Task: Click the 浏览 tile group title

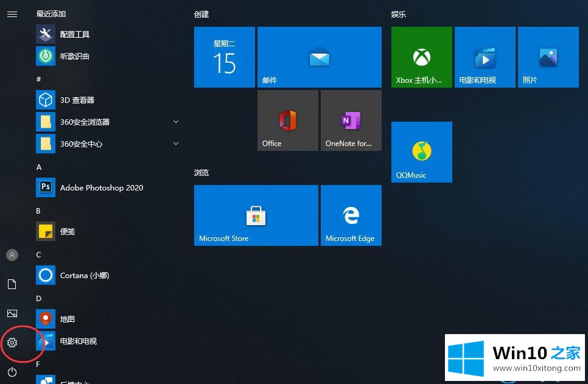Action: coord(201,172)
